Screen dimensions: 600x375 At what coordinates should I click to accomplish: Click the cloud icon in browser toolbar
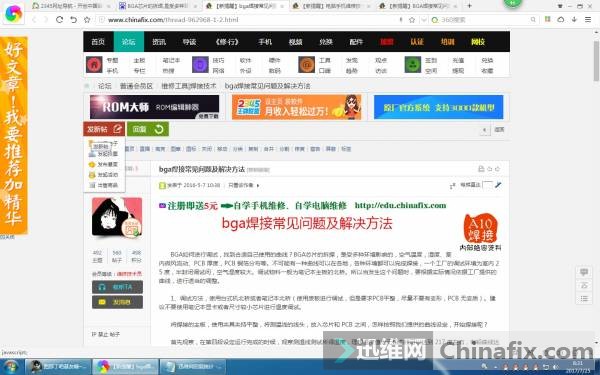(561, 20)
